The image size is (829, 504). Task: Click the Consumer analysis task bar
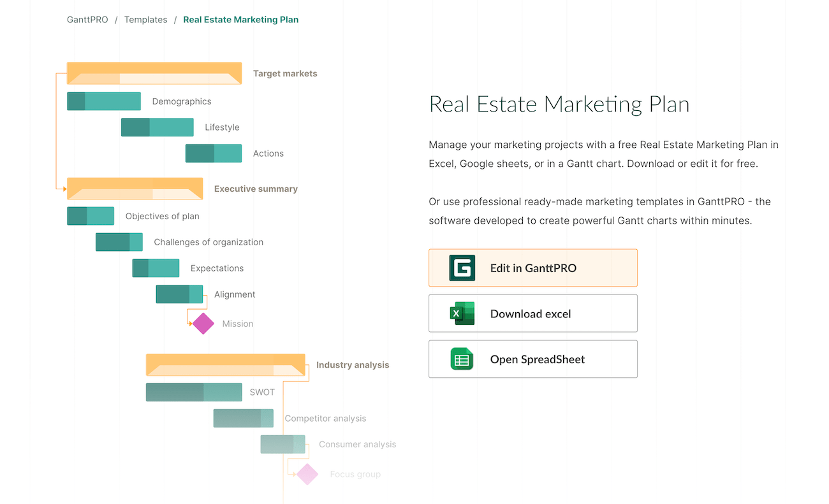click(283, 445)
